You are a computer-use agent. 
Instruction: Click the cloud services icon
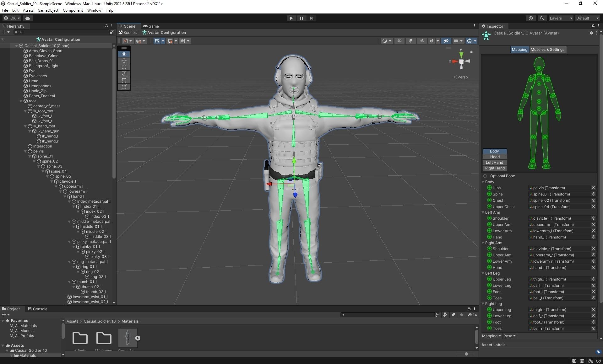(28, 18)
